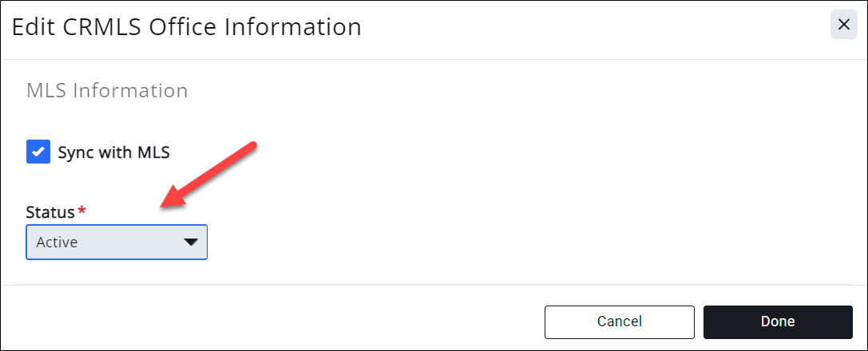Save office information by clicking Done

point(777,321)
